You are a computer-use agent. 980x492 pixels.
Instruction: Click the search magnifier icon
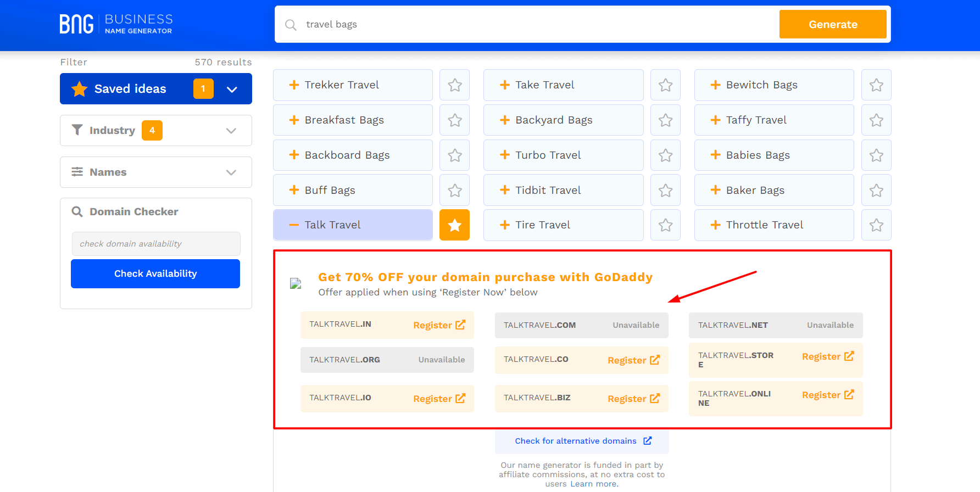click(x=291, y=25)
